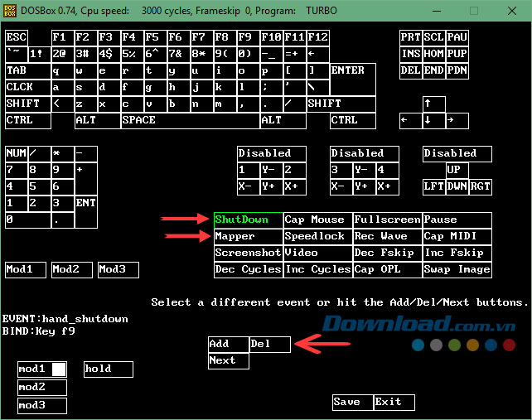Select the Cap MIDI event

(457, 236)
